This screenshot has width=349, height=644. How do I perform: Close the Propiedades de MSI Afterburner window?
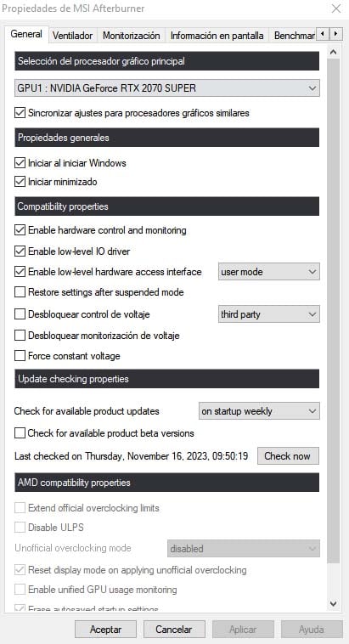(x=336, y=8)
